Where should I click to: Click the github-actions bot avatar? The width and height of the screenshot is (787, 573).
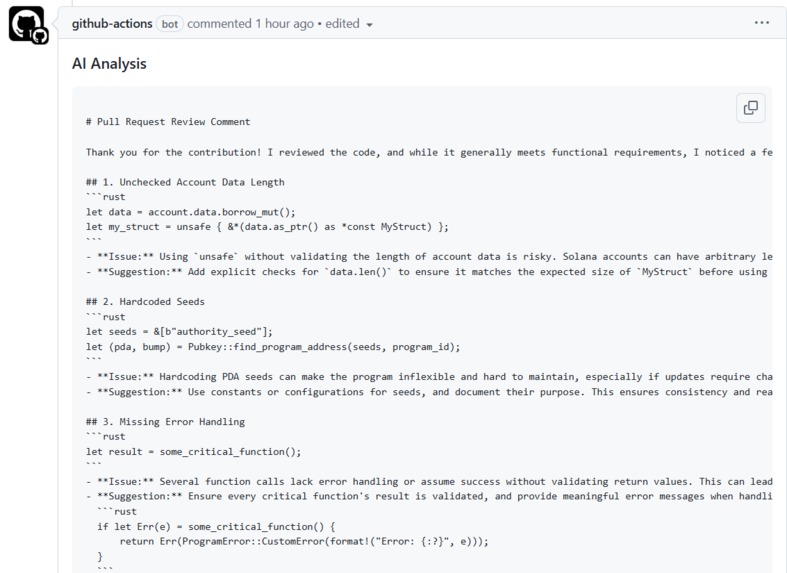pyautogui.click(x=26, y=24)
